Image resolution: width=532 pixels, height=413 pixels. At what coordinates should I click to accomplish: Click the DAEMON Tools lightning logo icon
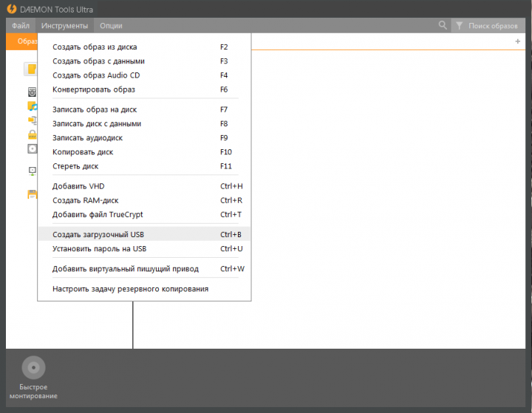pos(12,9)
